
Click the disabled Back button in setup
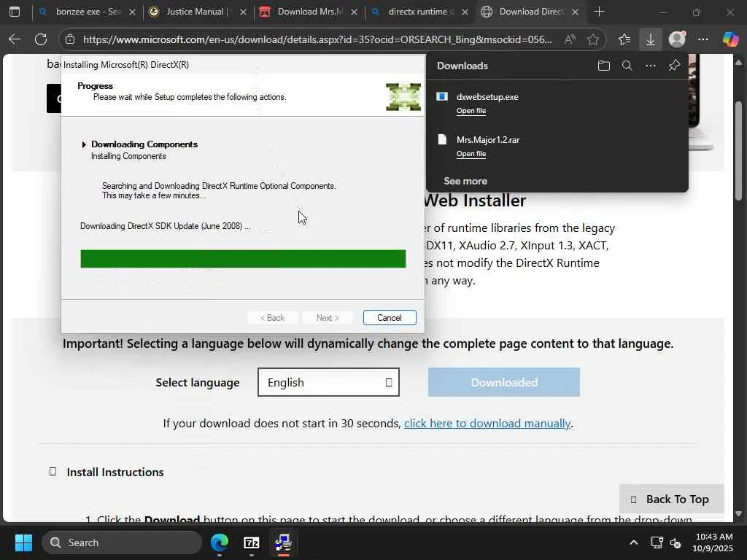click(x=273, y=318)
